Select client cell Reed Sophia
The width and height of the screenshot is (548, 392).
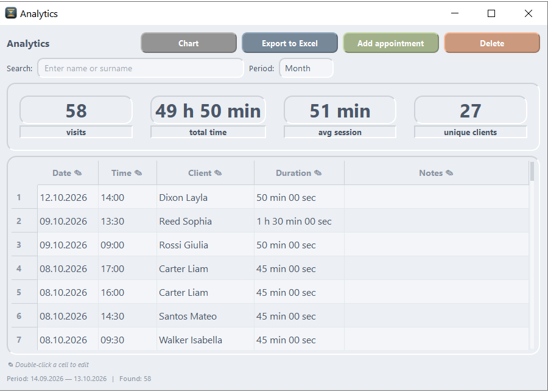pos(206,221)
